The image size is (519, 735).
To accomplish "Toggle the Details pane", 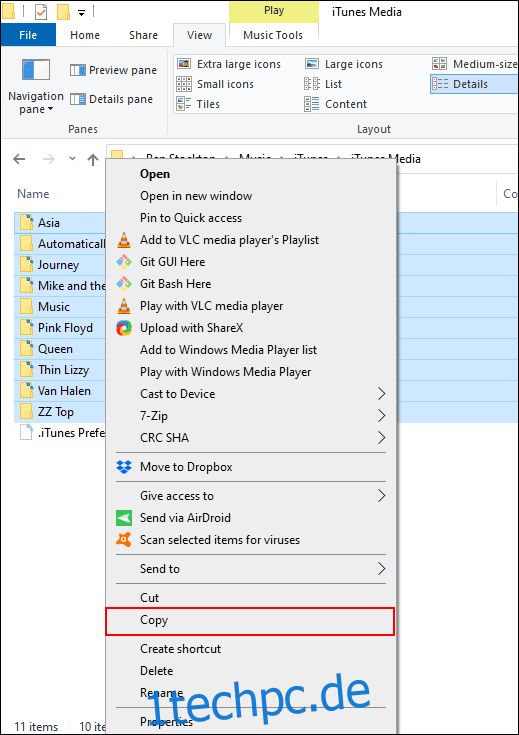I will tap(111, 99).
